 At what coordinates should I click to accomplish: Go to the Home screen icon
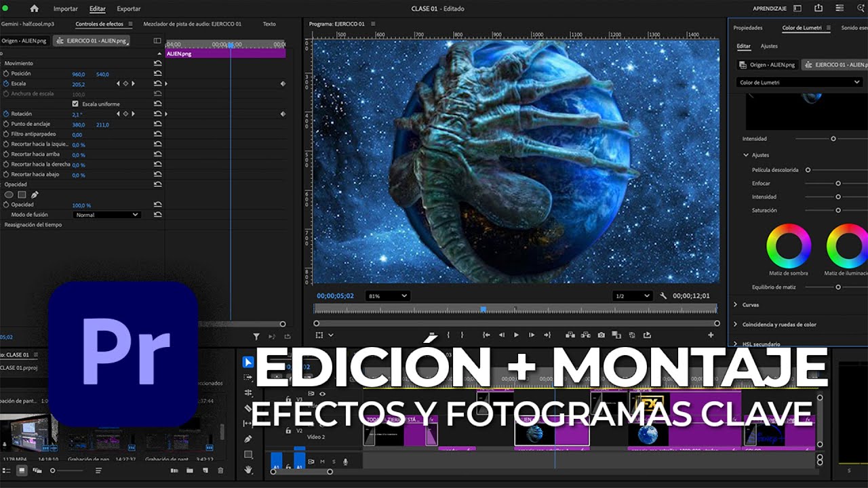[x=35, y=9]
